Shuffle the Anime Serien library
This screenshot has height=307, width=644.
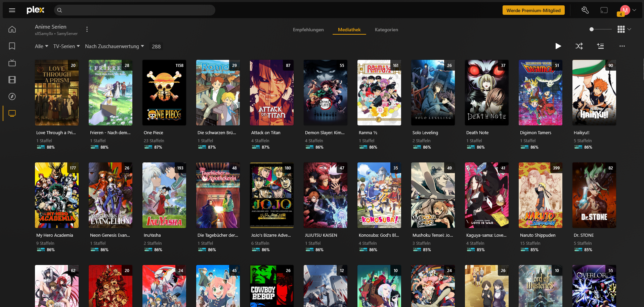point(579,46)
